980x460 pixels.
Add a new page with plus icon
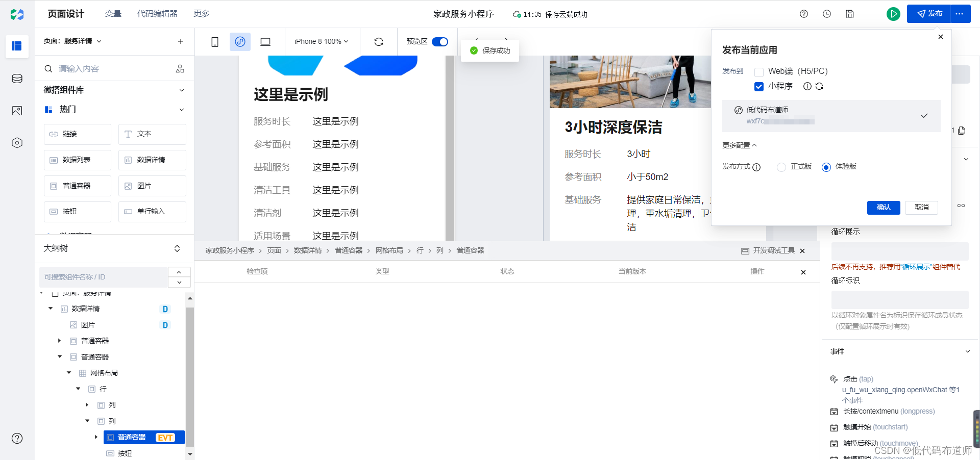point(181,41)
